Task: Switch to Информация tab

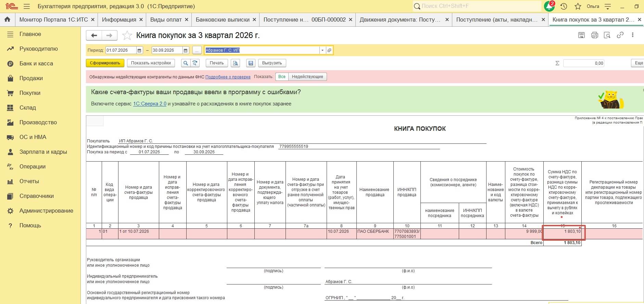Action: pyautogui.click(x=119, y=20)
